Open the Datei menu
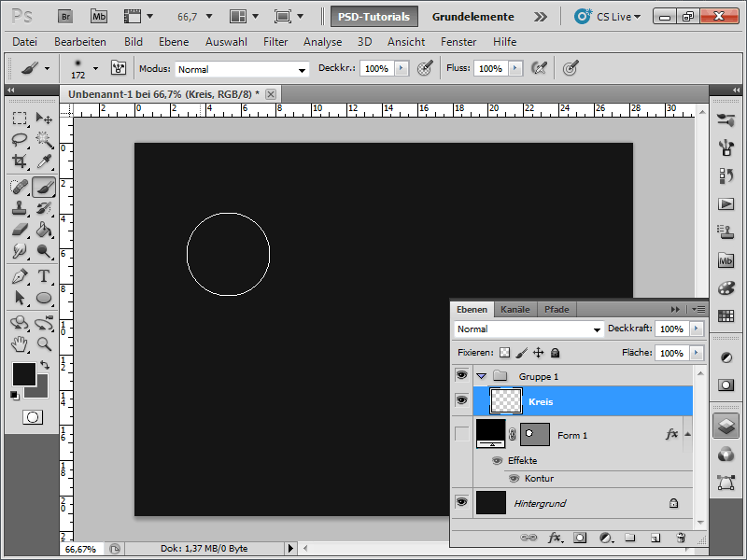 point(25,42)
